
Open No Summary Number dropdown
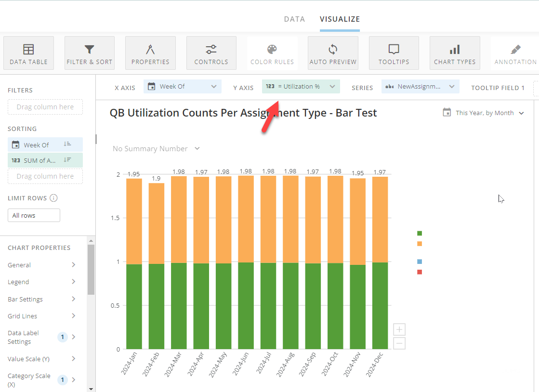[156, 149]
